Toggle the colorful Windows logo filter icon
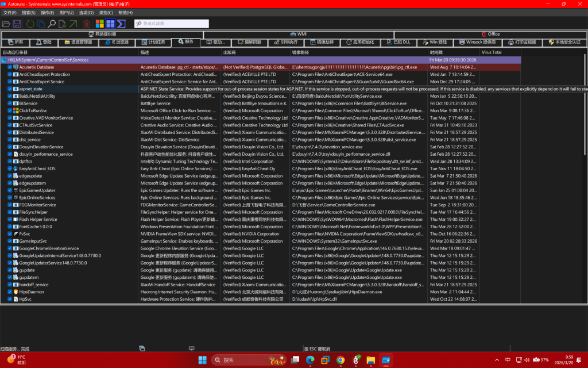This screenshot has width=588, height=368. [x=100, y=24]
